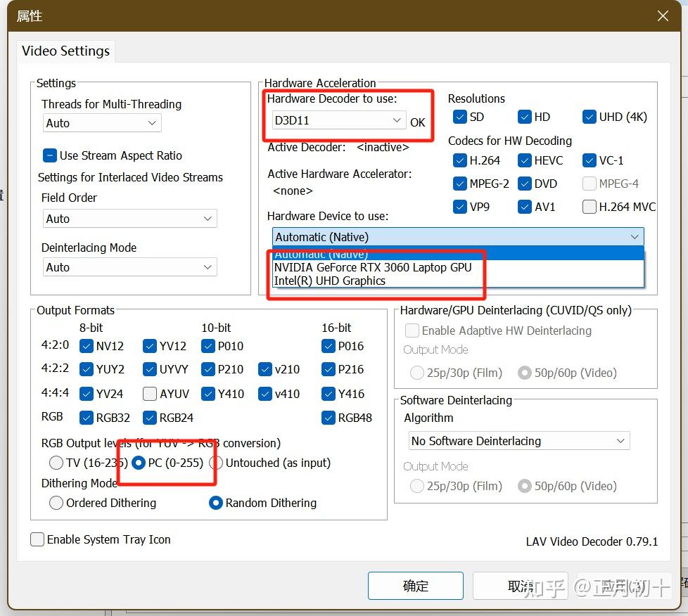Toggle UYVY output format checkbox
Viewport: 688px width, 616px height.
(150, 369)
